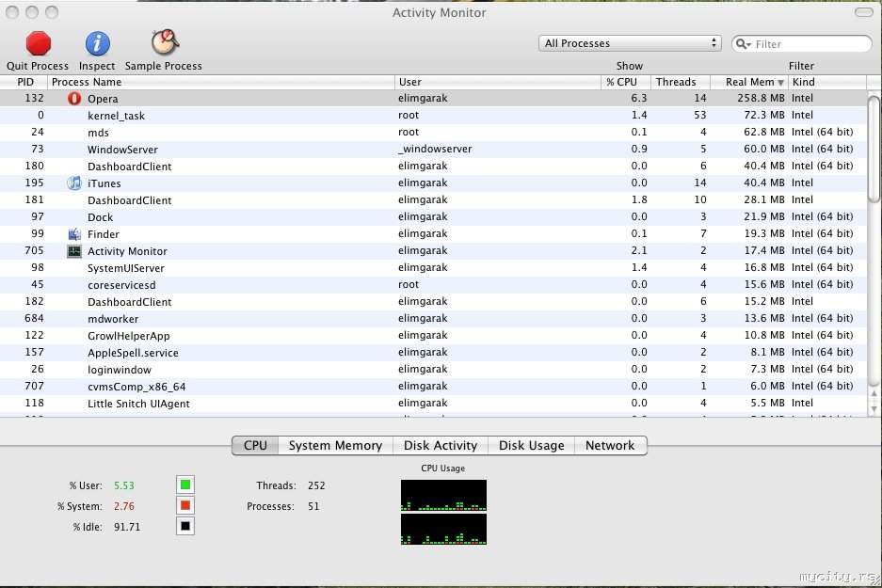Click the Real Mem sort arrow

(x=780, y=83)
